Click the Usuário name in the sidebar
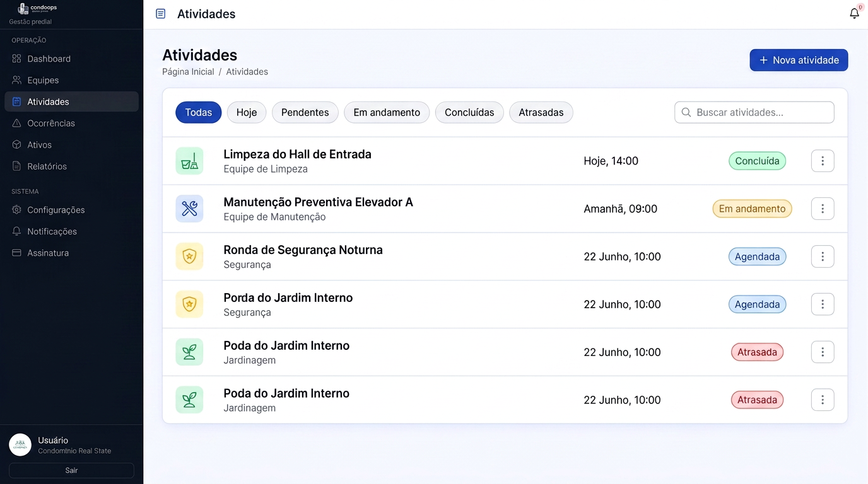 click(53, 440)
